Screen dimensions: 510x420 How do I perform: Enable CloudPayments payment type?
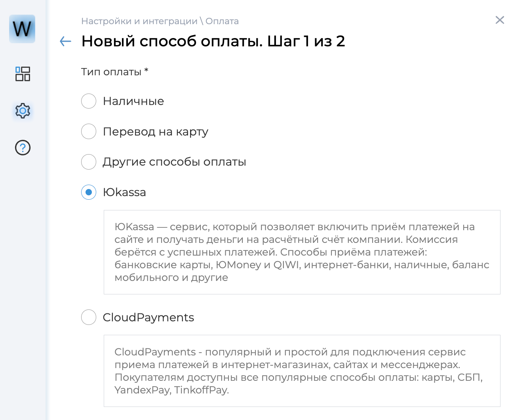click(89, 317)
